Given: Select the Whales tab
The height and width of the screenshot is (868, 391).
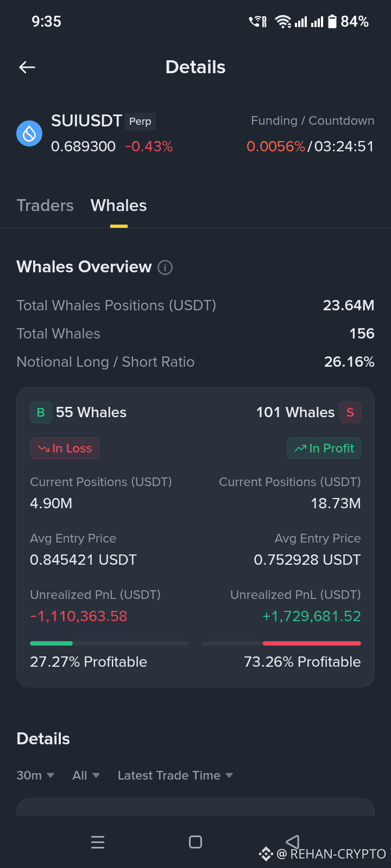Looking at the screenshot, I should 119,206.
